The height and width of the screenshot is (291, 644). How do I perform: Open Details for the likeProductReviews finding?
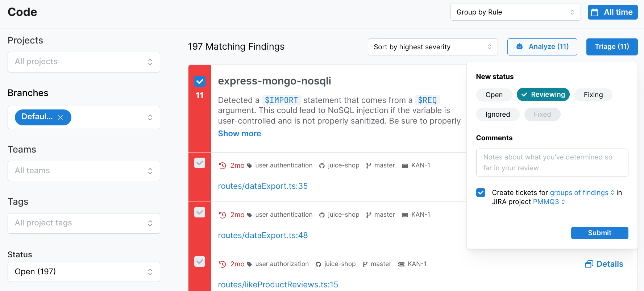click(x=604, y=264)
